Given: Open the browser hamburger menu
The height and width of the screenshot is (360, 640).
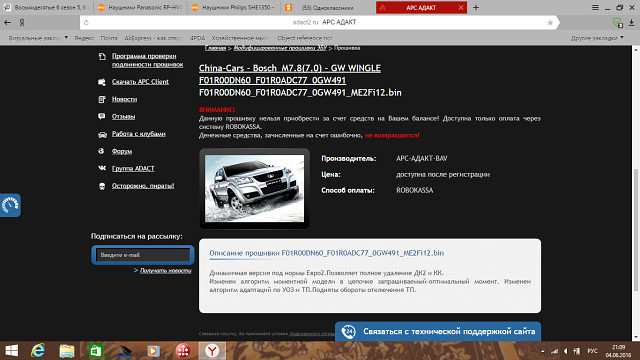Looking at the screenshot, I should pos(595,7).
